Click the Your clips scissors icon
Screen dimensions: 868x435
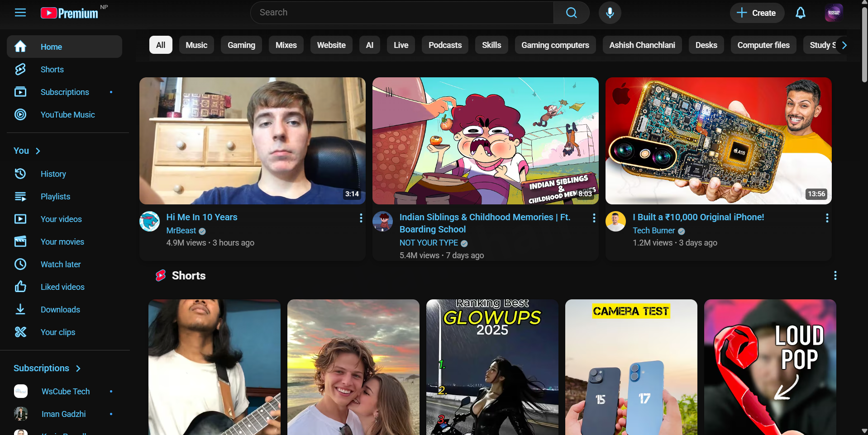(20, 332)
